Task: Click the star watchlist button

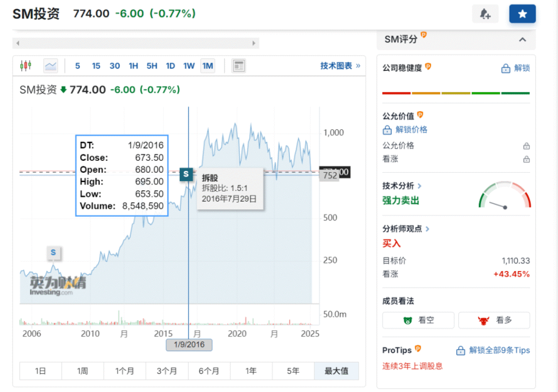Action: tap(522, 14)
